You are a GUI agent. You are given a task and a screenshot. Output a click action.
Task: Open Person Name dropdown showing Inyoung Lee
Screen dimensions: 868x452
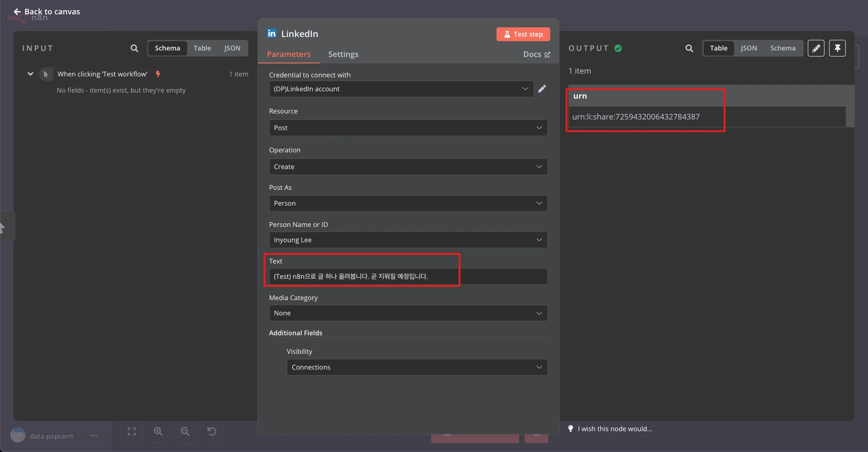pyautogui.click(x=408, y=240)
